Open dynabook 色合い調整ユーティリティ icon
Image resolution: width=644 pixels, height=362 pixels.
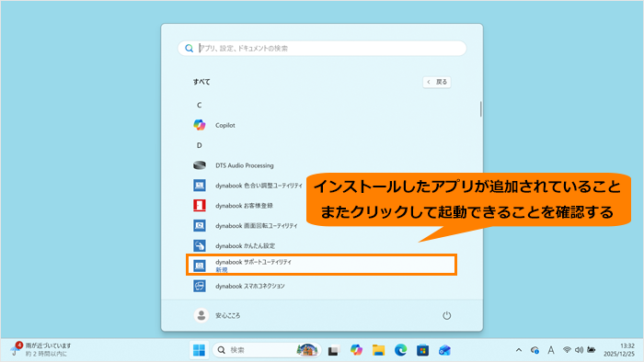pos(200,186)
